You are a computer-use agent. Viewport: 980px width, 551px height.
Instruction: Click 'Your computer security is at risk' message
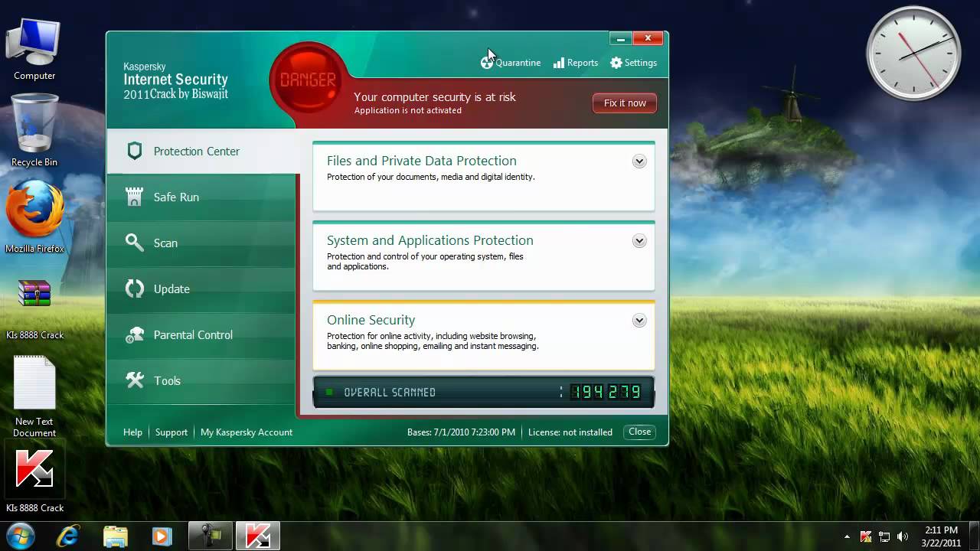click(x=435, y=97)
